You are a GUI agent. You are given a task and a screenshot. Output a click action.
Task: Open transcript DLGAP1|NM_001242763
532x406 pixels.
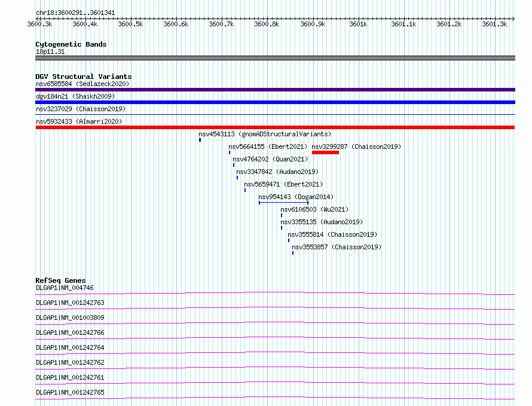coord(70,303)
